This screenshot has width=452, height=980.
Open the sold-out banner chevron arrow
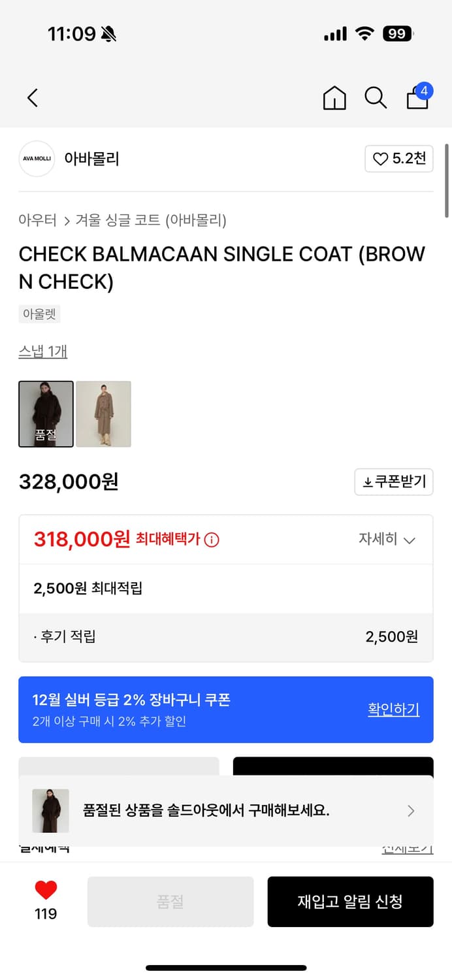pyautogui.click(x=411, y=811)
